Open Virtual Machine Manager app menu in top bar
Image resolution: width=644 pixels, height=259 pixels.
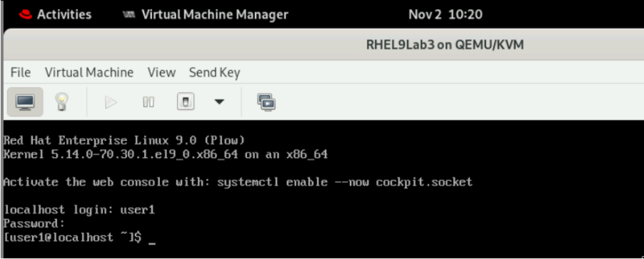(x=206, y=15)
